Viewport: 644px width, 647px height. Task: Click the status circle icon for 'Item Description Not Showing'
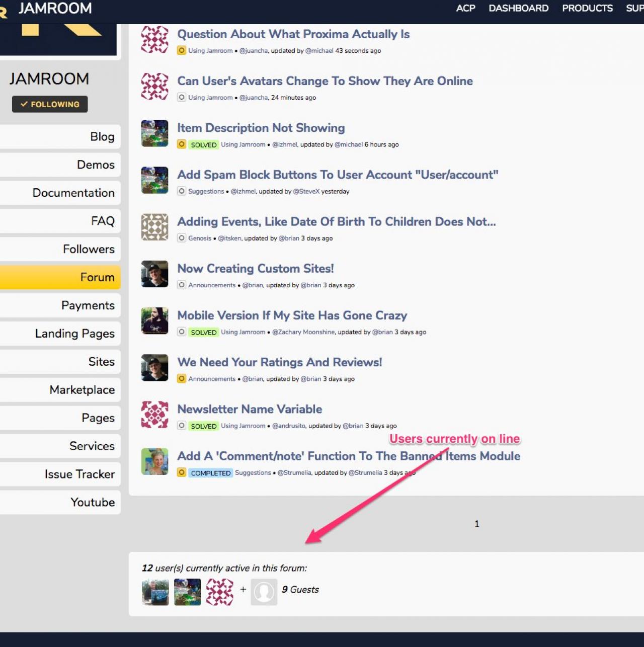[182, 144]
